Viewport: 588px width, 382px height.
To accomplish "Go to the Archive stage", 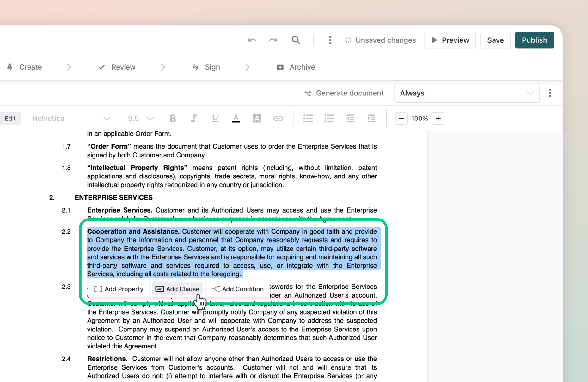I will pos(296,67).
